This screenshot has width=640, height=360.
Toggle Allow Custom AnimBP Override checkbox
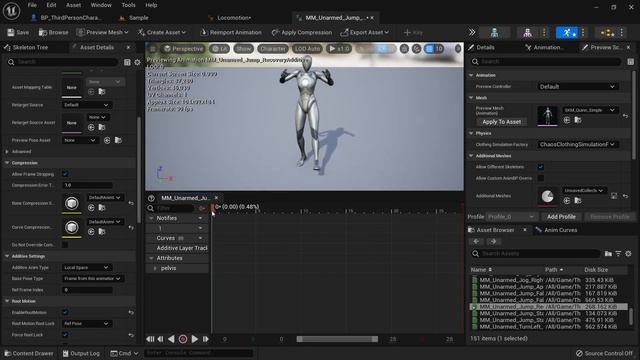click(540, 178)
